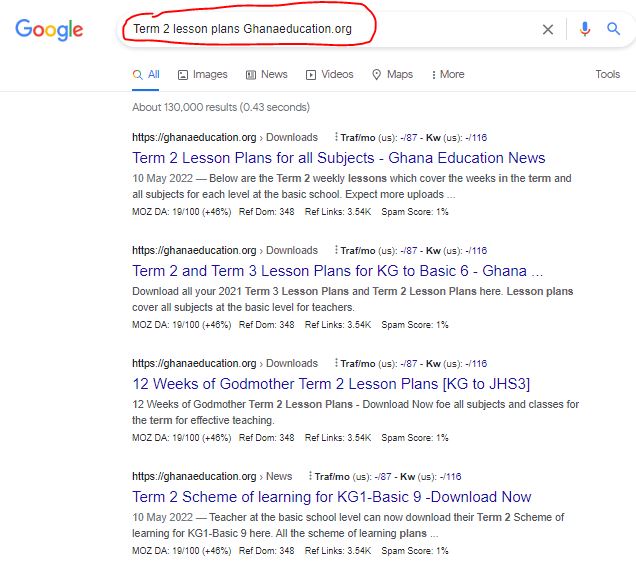The image size is (636, 572).
Task: Click the 'ghanaeducation.org › News' breadcrumb
Action: click(212, 476)
